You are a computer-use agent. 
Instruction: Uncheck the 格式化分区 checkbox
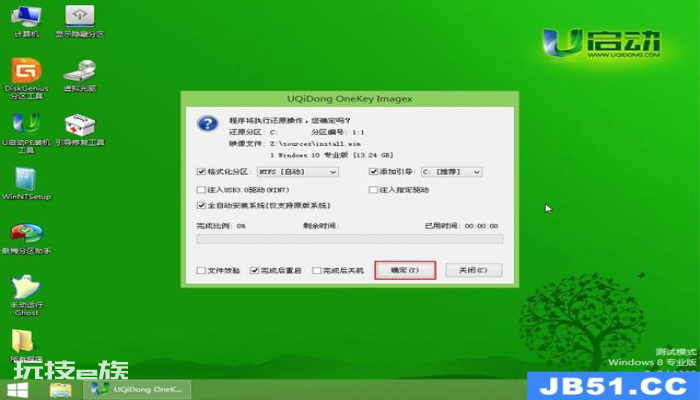[x=201, y=171]
